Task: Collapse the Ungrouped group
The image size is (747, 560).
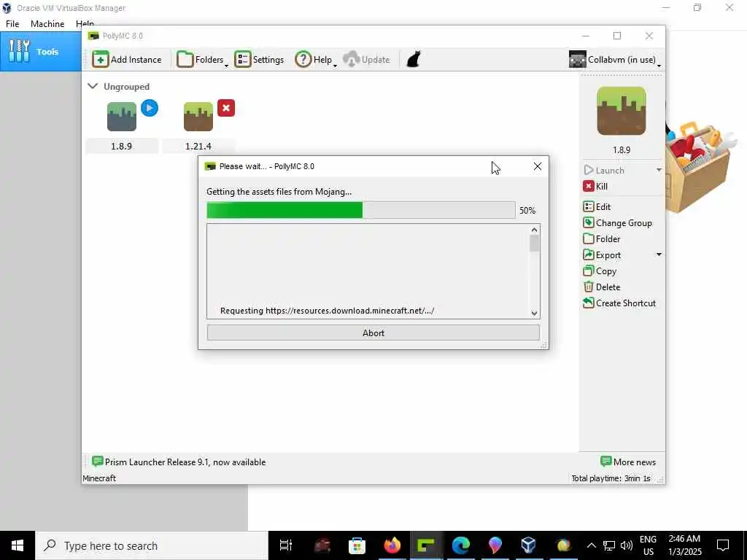Action: pyautogui.click(x=93, y=86)
